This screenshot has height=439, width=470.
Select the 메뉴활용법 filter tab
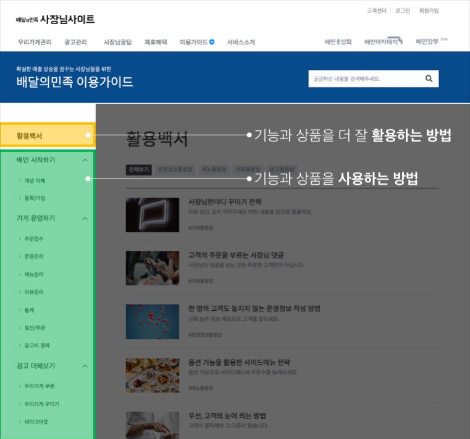[214, 170]
